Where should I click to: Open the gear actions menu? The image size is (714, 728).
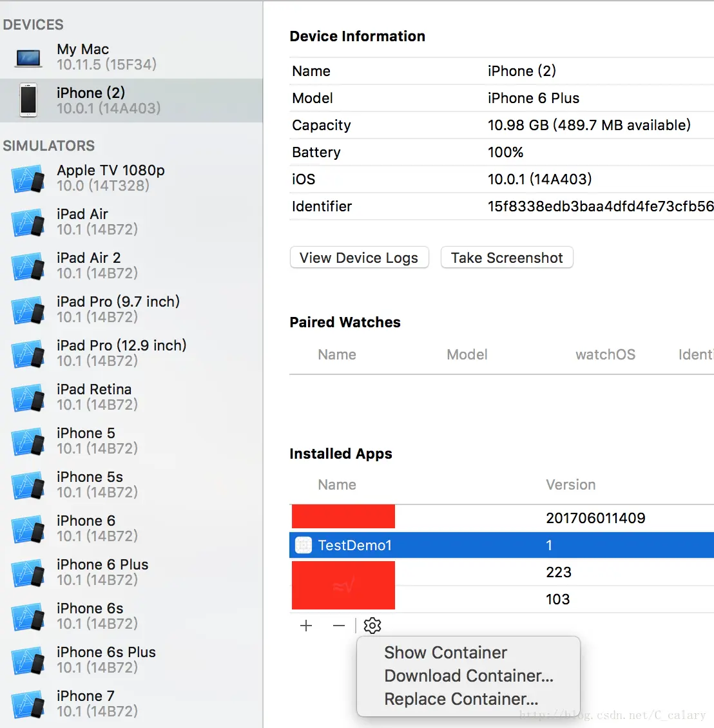click(372, 626)
